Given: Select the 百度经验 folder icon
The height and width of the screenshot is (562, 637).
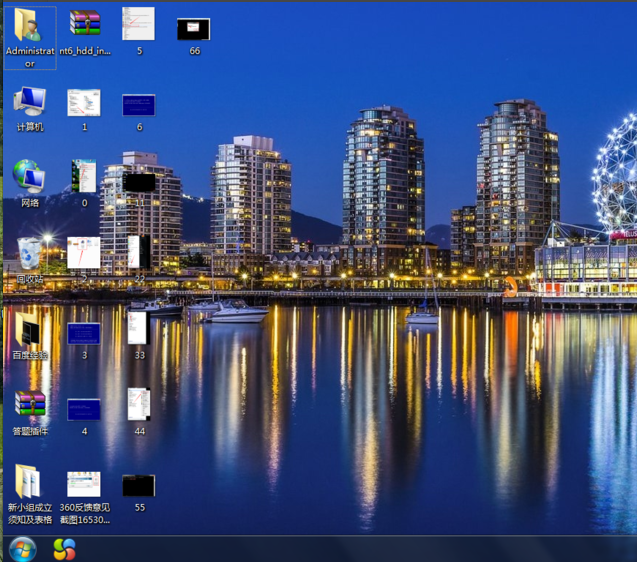Looking at the screenshot, I should point(29,330).
